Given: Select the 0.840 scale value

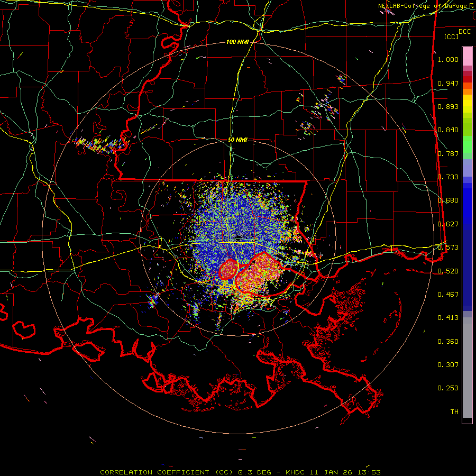Looking at the screenshot, I should (x=448, y=130).
